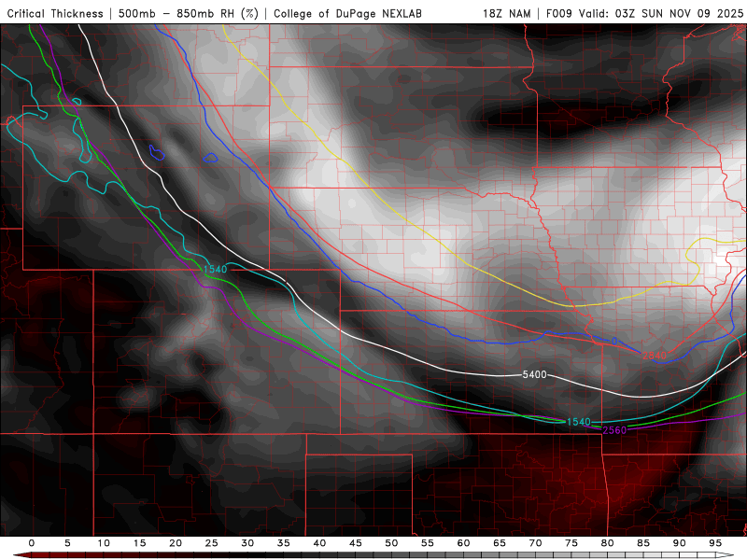Screen dimensions: 747x560
Task: Click the white right arrow end of color bar
Action: [x=726, y=555]
